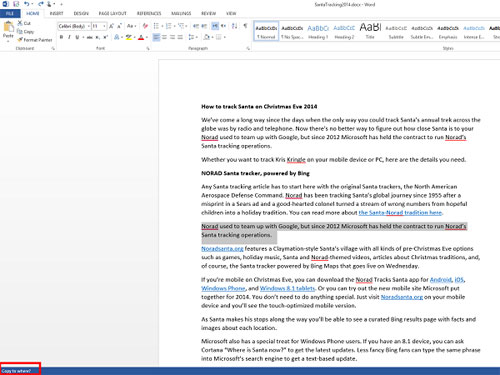Viewport: 500px width, 375px height.
Task: Follow the Santa-Norad tradition here link
Action: click(x=400, y=212)
